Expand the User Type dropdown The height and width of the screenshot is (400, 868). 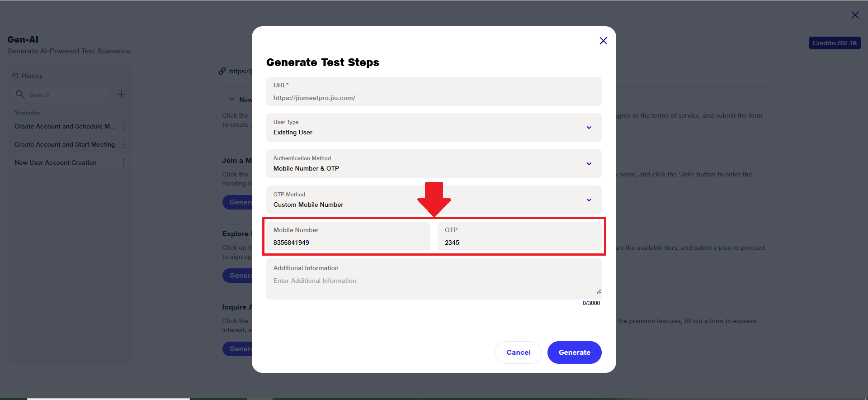pos(589,128)
